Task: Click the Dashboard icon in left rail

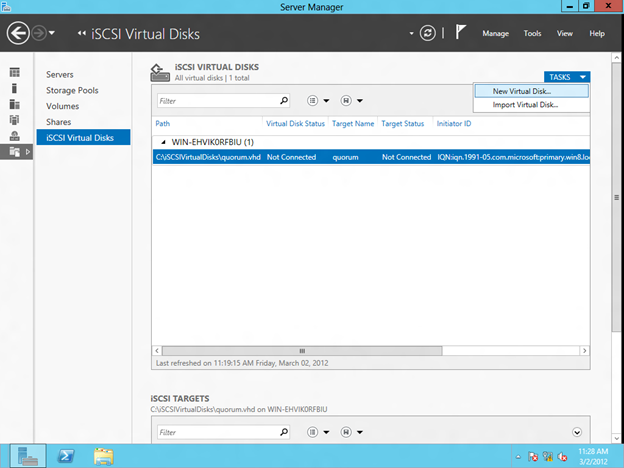Action: click(x=15, y=73)
